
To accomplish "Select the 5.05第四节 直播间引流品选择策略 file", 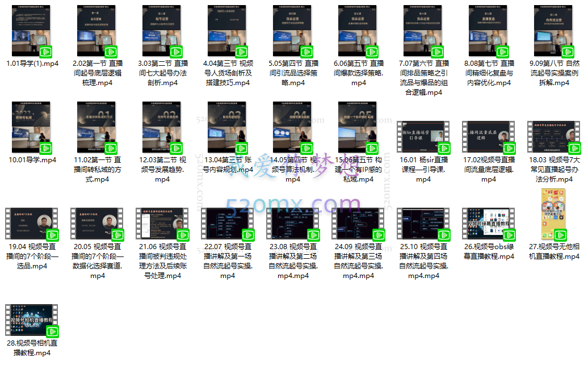I will (x=293, y=31).
